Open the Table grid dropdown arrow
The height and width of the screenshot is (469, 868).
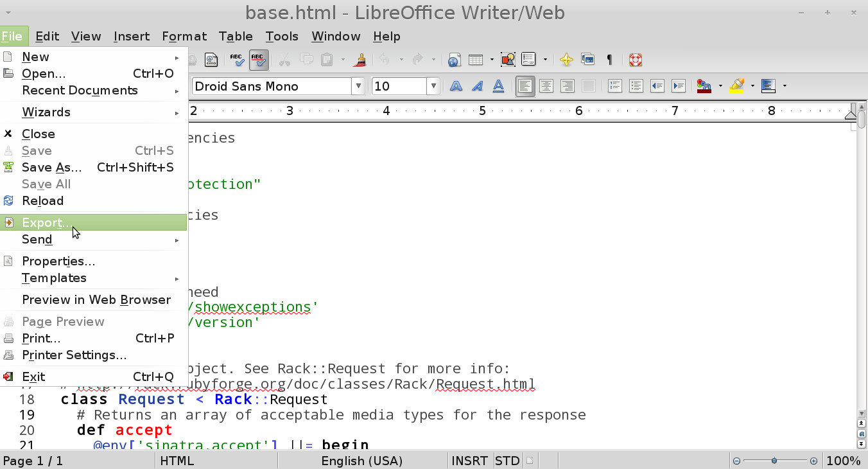[492, 60]
